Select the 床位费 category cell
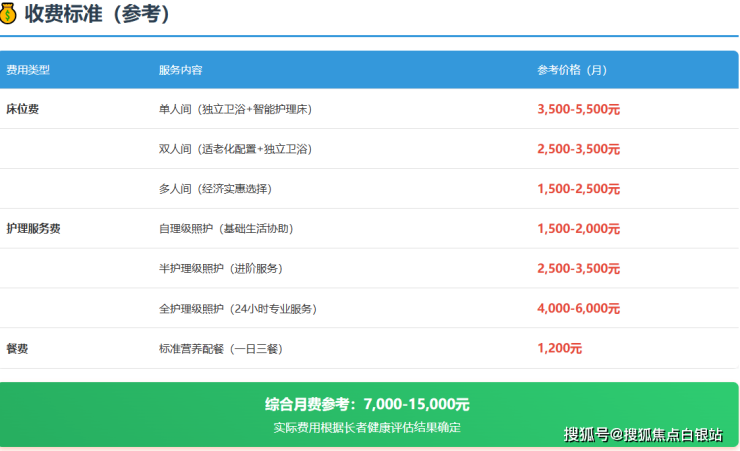 [22, 109]
